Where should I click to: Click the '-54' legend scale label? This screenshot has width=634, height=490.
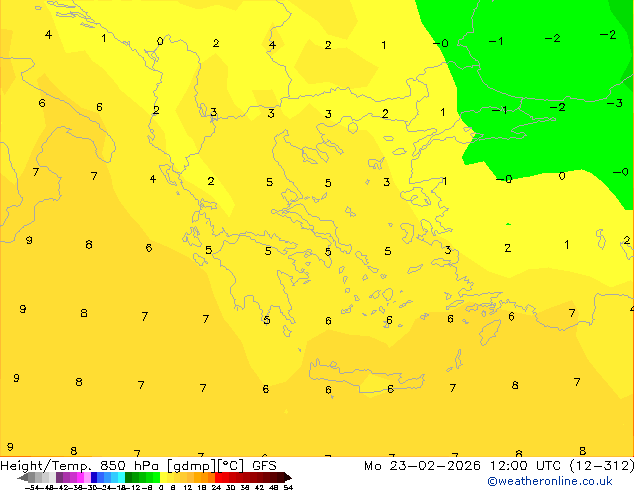click(x=32, y=488)
